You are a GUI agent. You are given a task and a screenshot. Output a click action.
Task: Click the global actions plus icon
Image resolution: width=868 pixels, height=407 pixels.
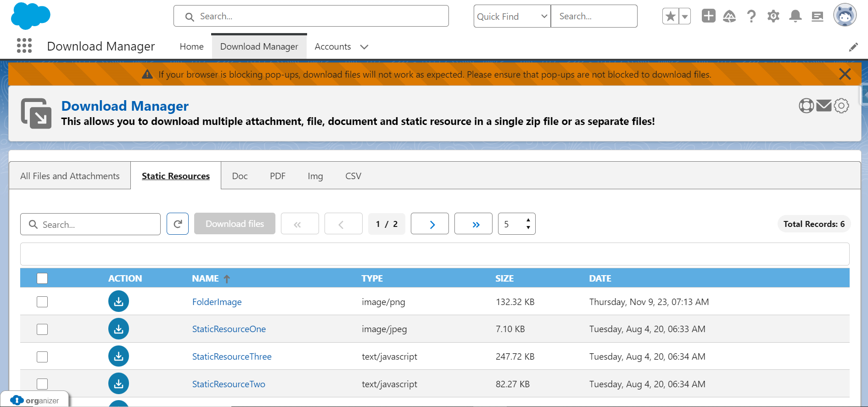pos(708,16)
